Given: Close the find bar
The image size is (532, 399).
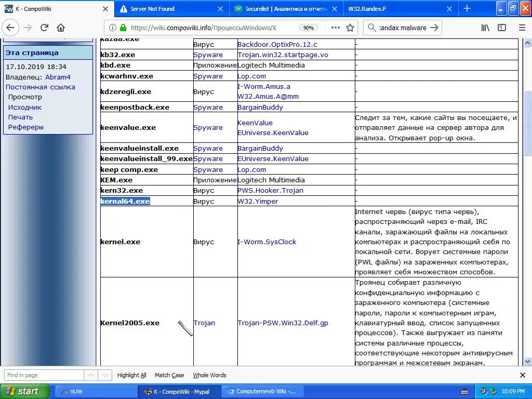Looking at the screenshot, I should point(523,375).
